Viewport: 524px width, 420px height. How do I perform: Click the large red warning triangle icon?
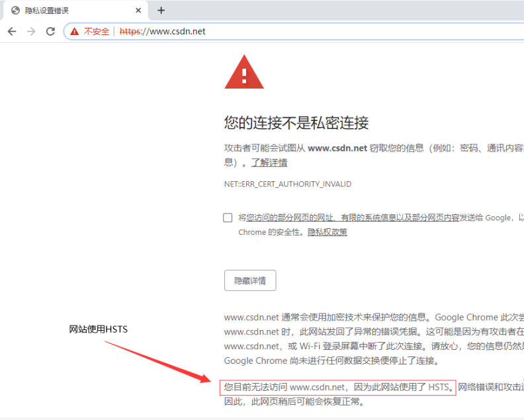(x=244, y=72)
